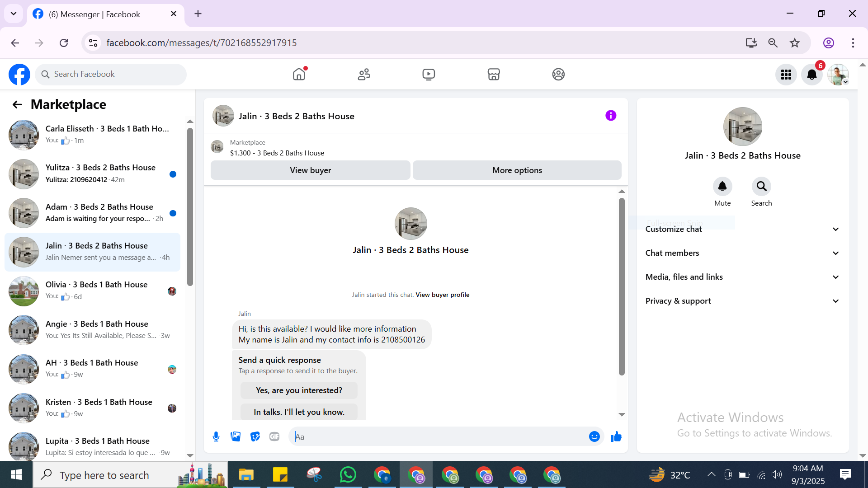Reload the Messenger page
Viewport: 868px width, 488px height.
[x=64, y=43]
